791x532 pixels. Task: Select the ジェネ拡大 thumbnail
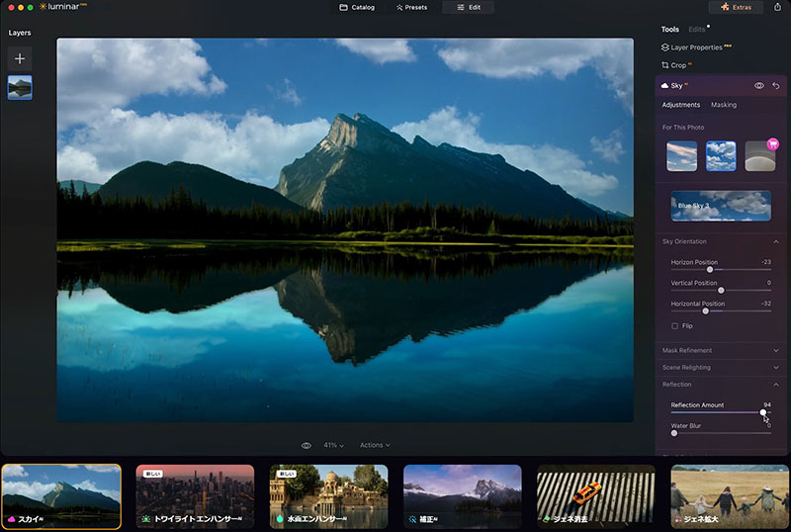click(730, 496)
